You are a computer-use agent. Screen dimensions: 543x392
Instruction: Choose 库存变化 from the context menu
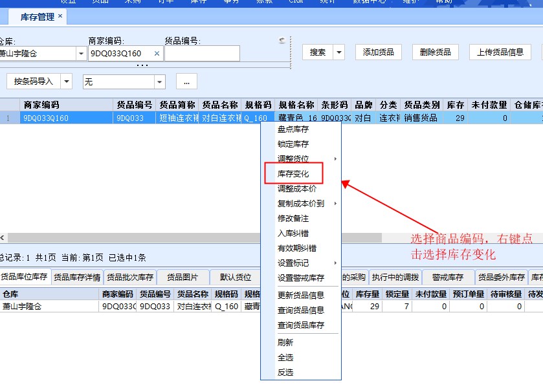293,174
